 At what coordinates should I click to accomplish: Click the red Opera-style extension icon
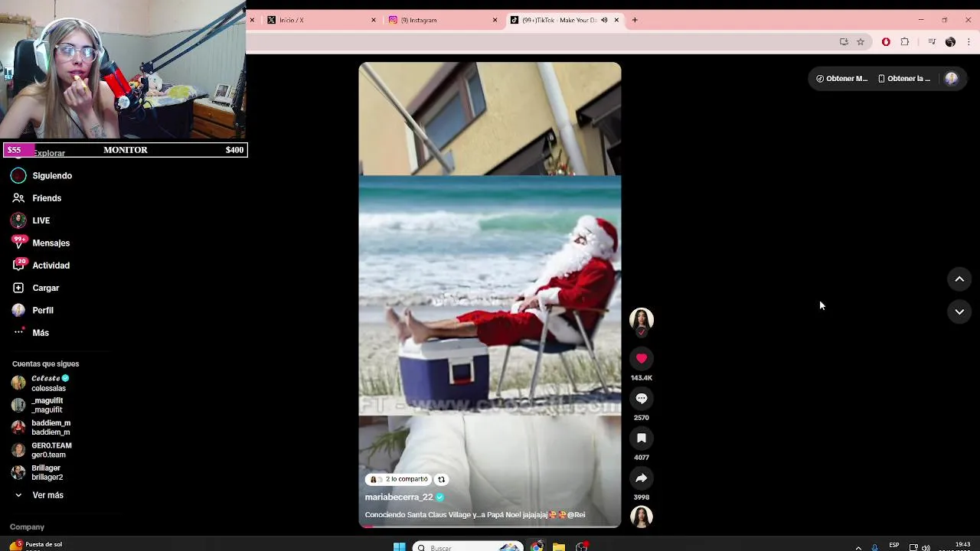(x=886, y=42)
